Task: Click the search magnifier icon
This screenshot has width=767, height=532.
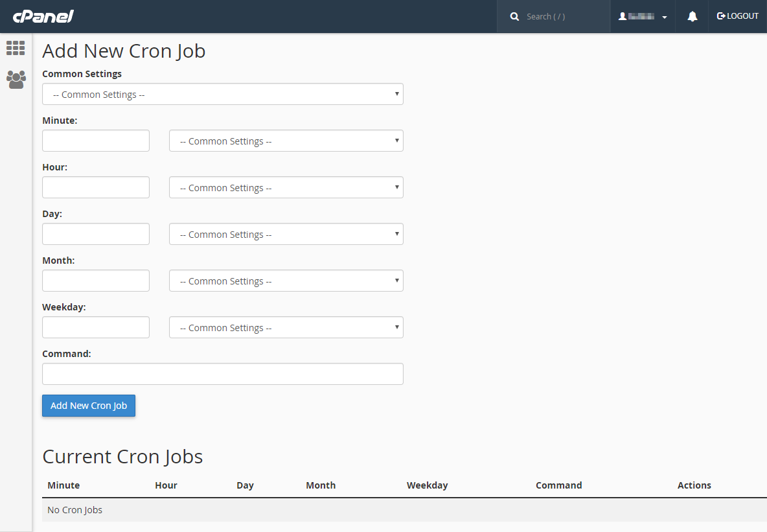Action: pyautogui.click(x=514, y=17)
